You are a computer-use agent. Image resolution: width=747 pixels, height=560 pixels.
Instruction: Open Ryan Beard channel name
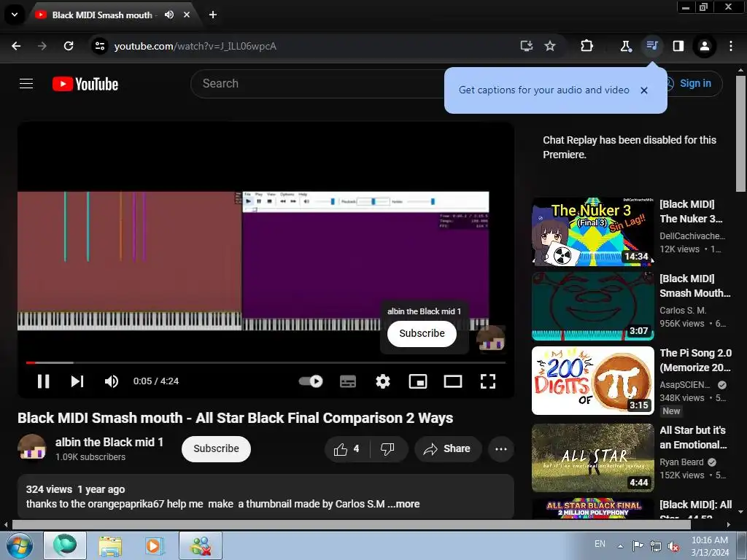(682, 462)
